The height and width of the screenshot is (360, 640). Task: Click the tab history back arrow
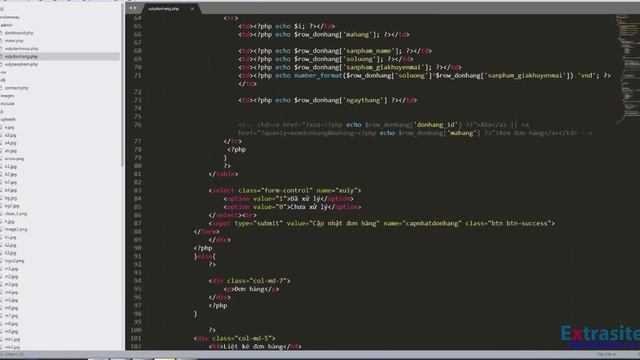point(131,8)
